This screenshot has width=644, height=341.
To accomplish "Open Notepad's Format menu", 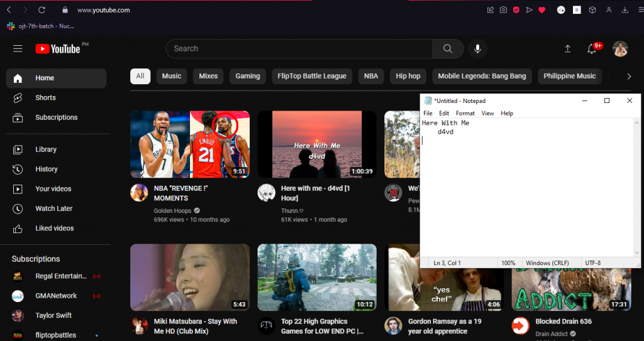I will (465, 113).
